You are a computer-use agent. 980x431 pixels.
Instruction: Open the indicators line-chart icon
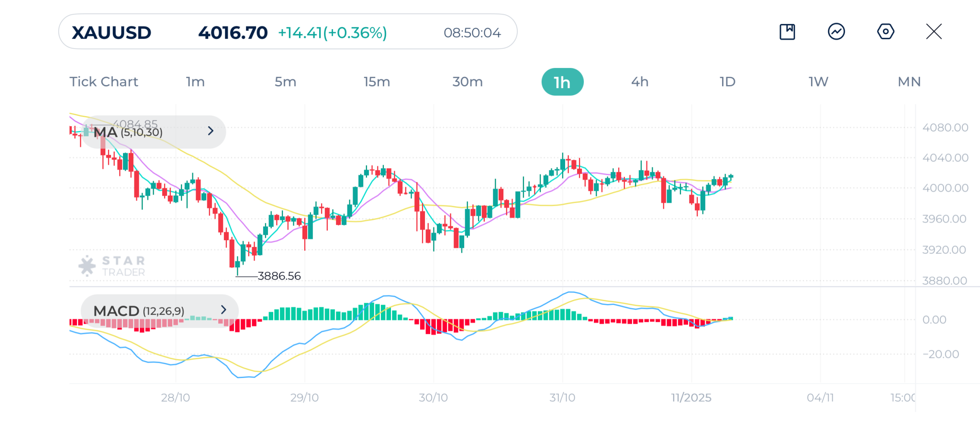836,32
